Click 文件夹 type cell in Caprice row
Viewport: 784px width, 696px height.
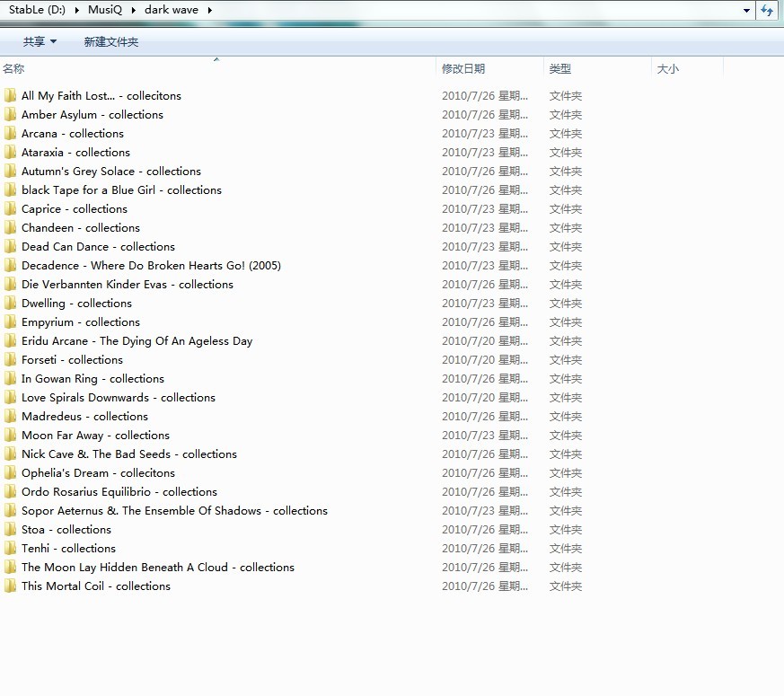[566, 209]
